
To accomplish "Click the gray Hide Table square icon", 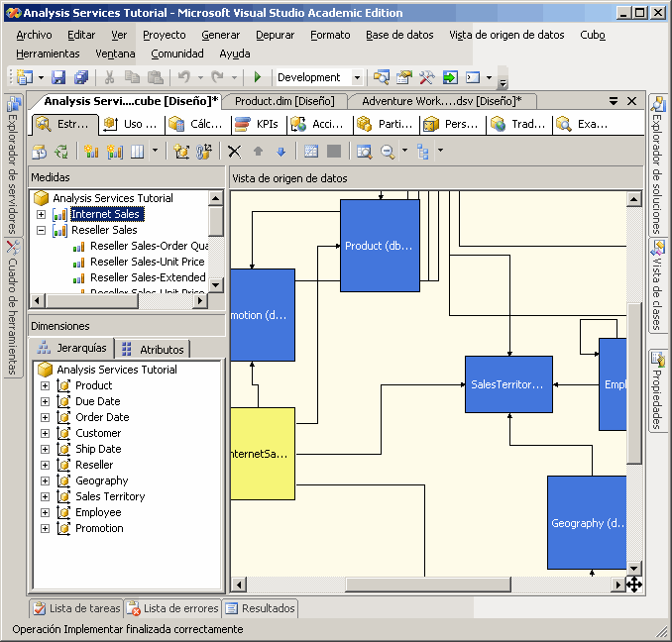I will click(334, 152).
